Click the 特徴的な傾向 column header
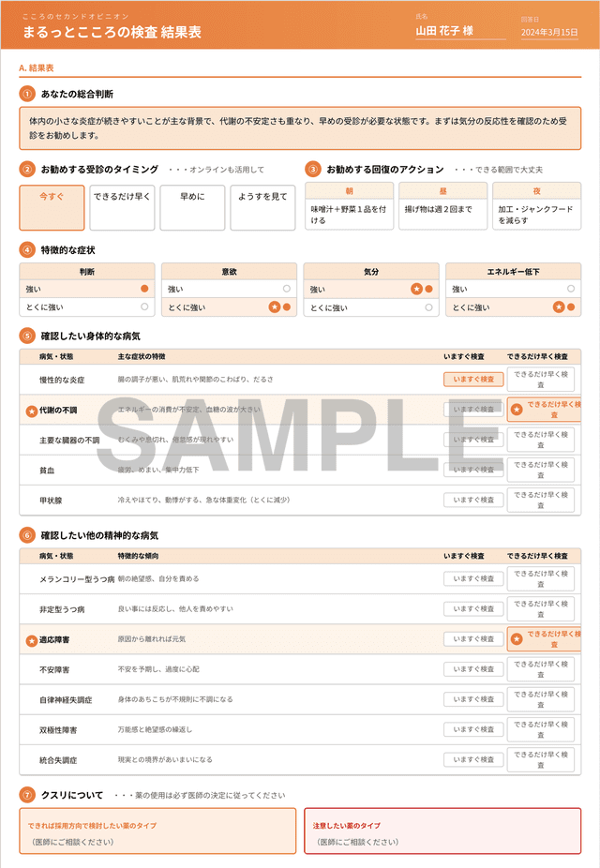This screenshot has width=600, height=868. [x=137, y=556]
